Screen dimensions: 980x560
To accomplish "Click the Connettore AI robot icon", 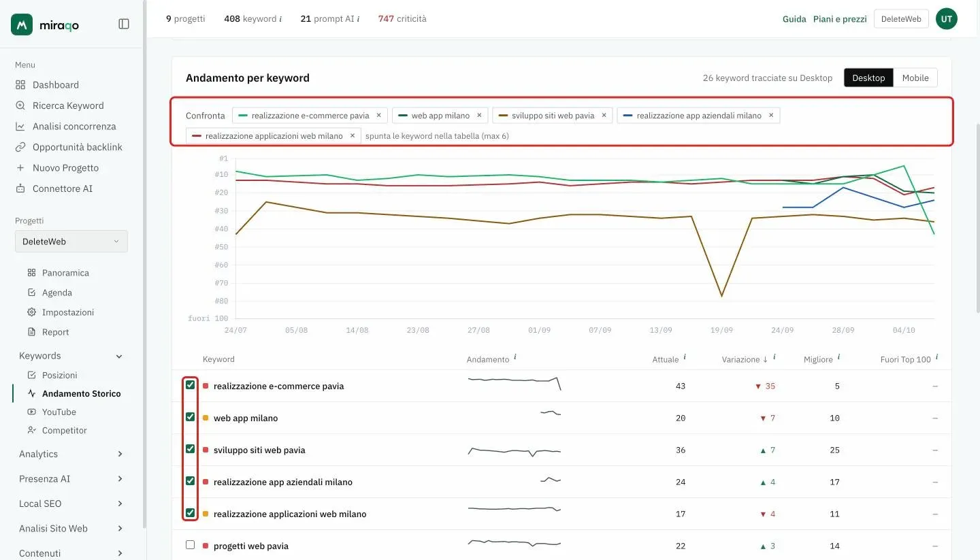I will click(x=20, y=188).
